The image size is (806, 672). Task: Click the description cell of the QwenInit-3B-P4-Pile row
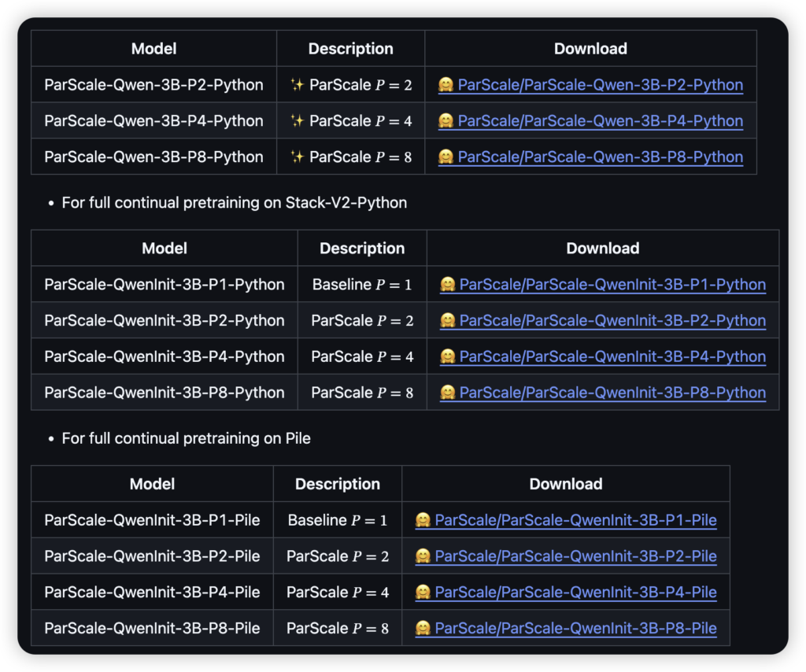[x=338, y=592]
